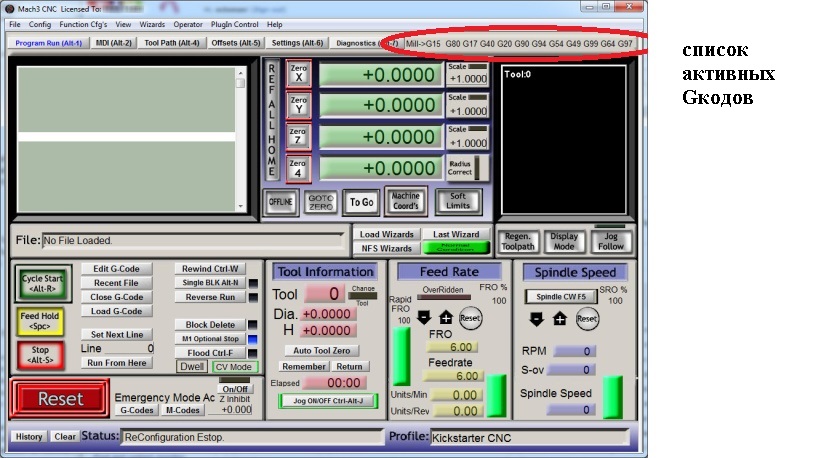
Task: Open the Config menu
Action: pyautogui.click(x=40, y=24)
